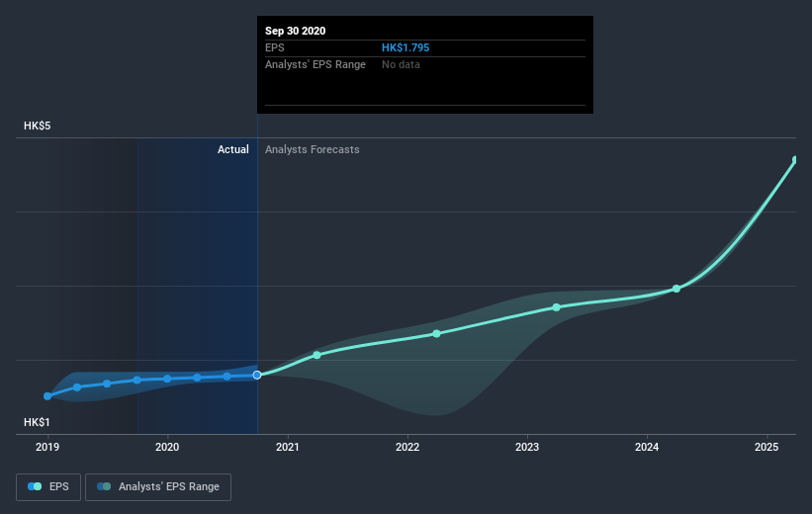The height and width of the screenshot is (514, 812).
Task: Click the No data text in tooltip
Action: [401, 64]
